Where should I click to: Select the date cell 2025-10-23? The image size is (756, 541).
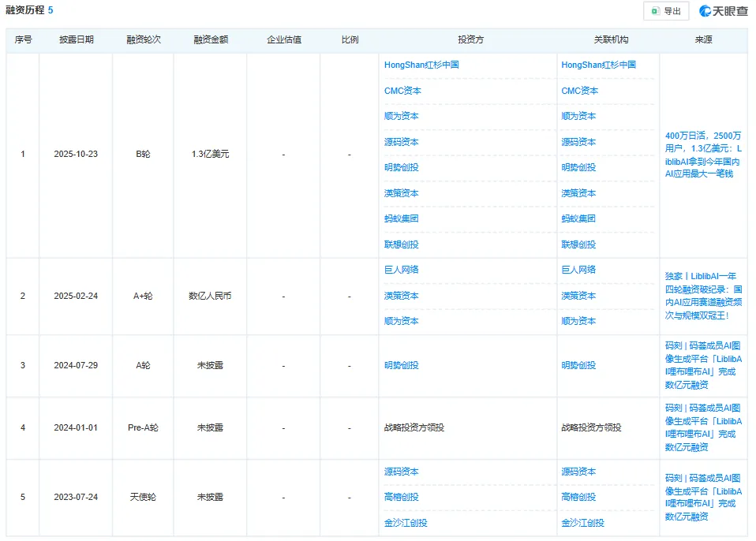tap(76, 154)
